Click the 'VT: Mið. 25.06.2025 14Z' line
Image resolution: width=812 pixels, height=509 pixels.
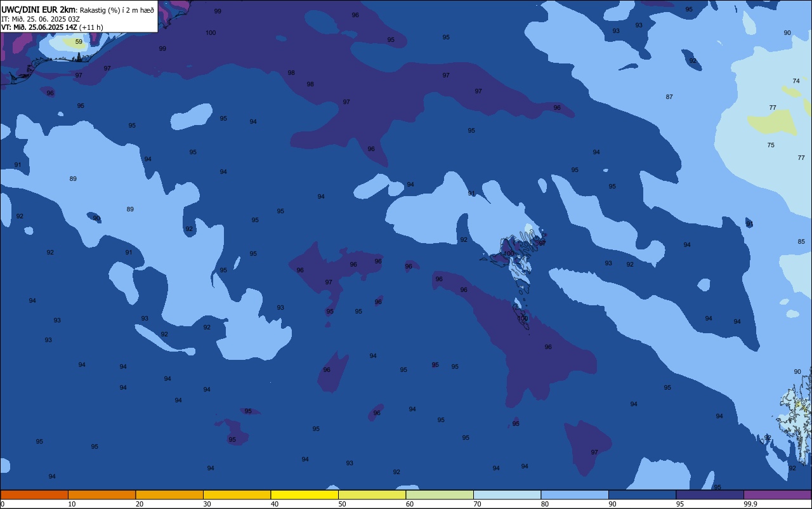click(x=39, y=27)
